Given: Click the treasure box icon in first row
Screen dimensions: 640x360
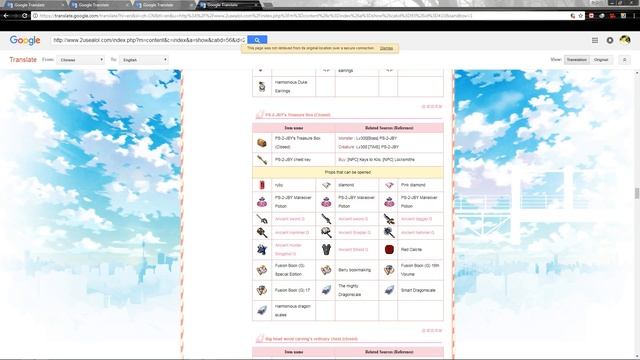Looking at the screenshot, I should click(262, 143).
